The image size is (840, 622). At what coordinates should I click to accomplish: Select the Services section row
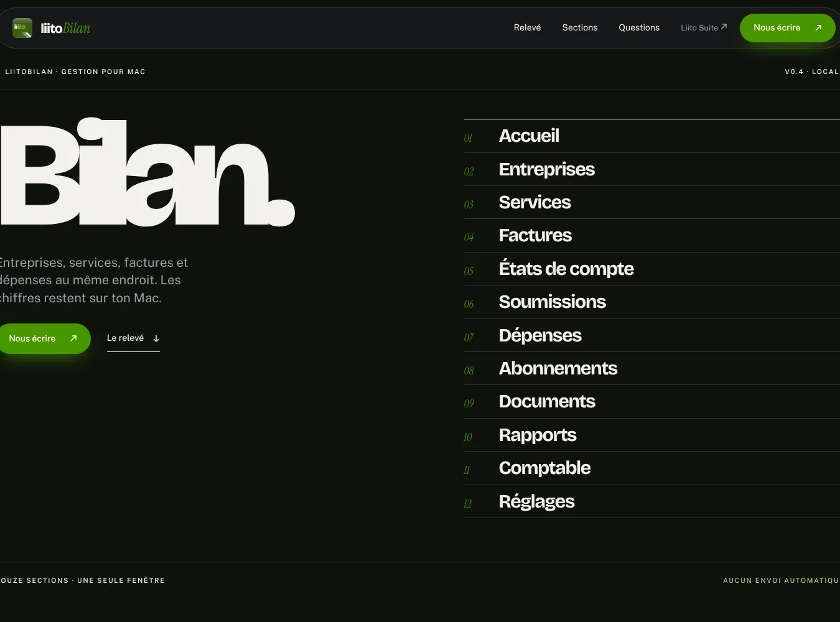652,202
